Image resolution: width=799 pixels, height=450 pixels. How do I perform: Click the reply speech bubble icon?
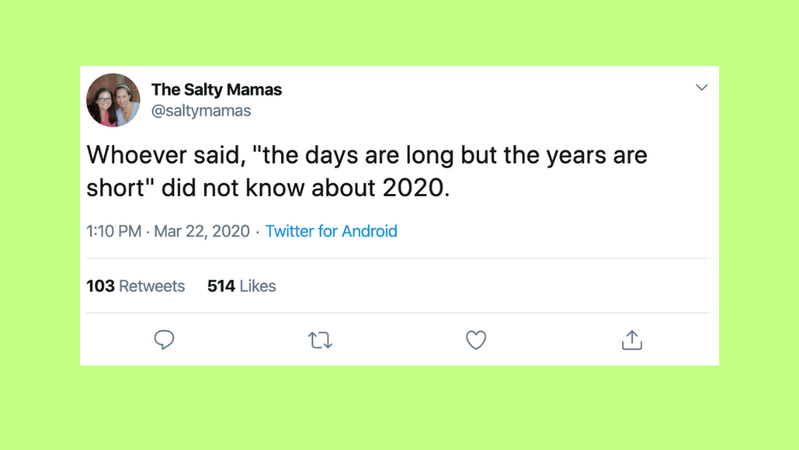point(164,340)
